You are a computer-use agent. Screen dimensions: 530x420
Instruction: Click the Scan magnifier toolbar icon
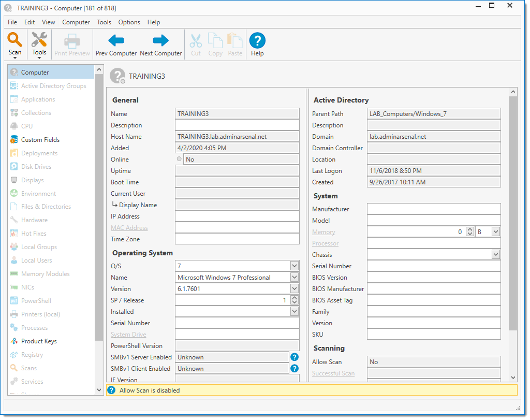point(15,40)
